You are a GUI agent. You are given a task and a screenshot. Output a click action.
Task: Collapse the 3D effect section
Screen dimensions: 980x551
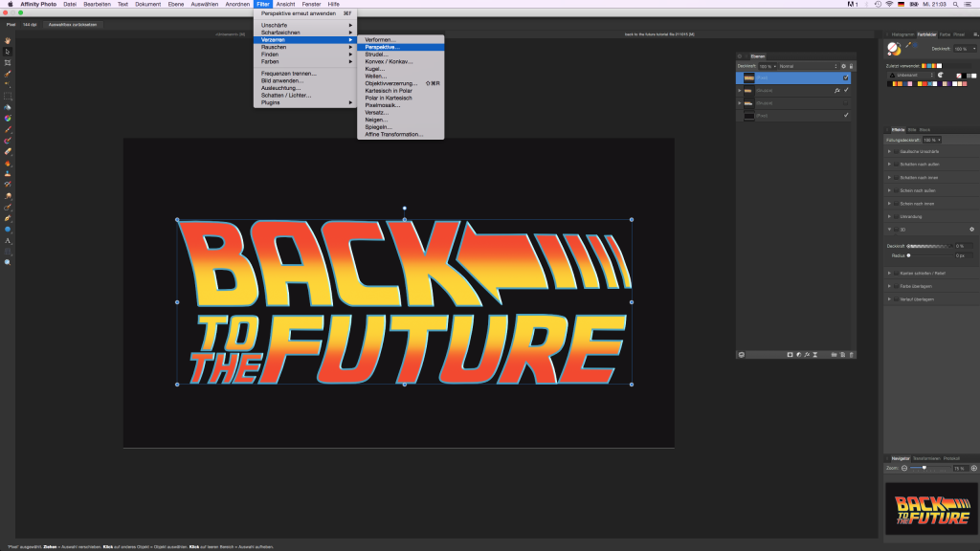coord(889,230)
